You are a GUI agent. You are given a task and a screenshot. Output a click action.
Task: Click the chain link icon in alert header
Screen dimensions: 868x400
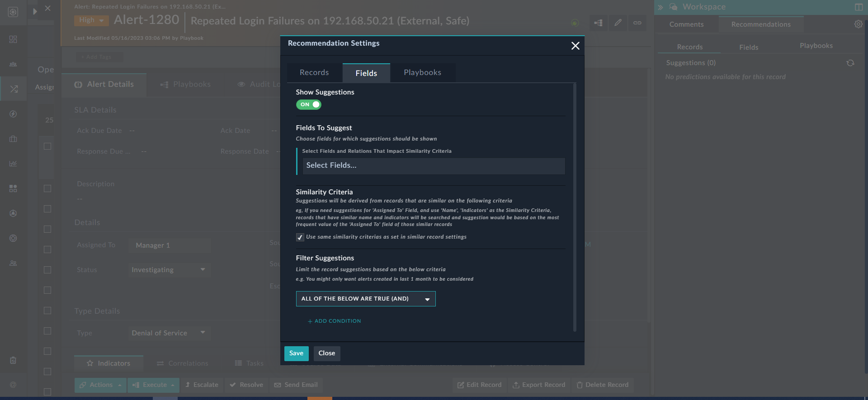[x=637, y=23]
